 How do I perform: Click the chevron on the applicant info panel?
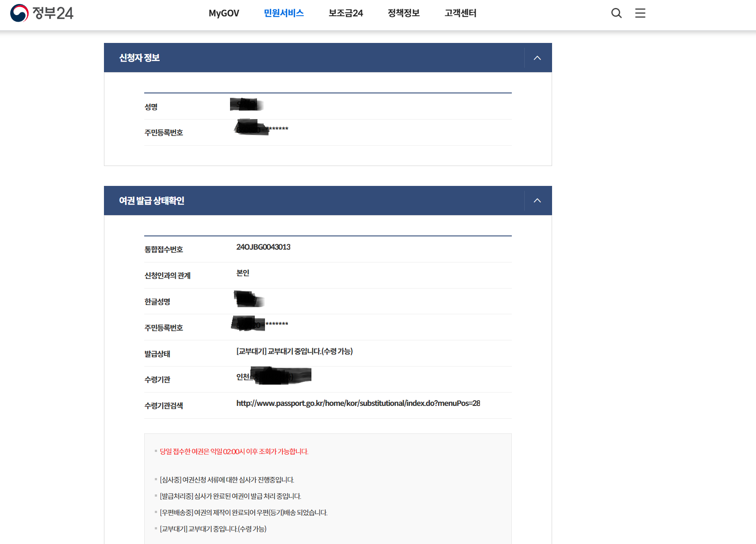tap(537, 58)
